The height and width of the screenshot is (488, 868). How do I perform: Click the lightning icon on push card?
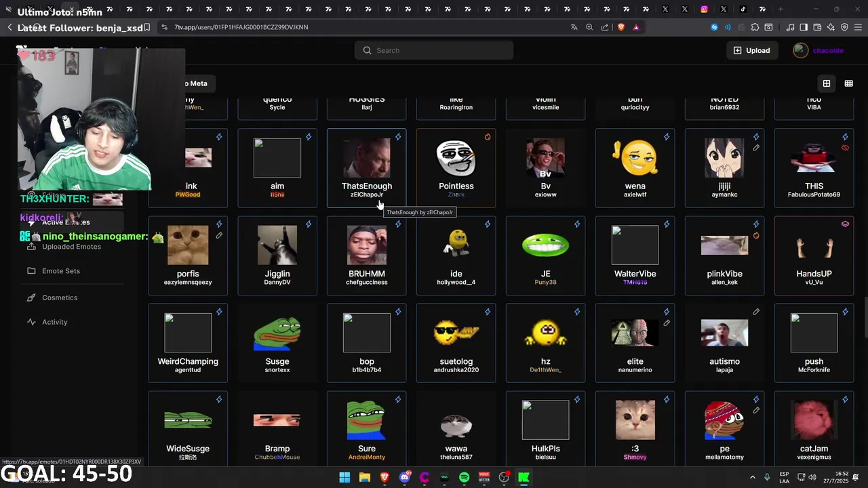pyautogui.click(x=845, y=312)
